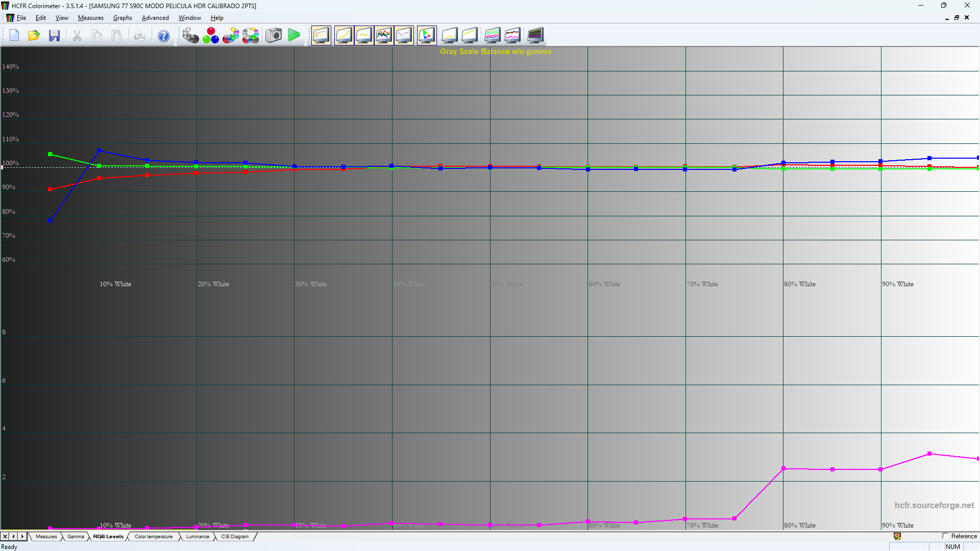Toggle the gamma curve graph view
980x551 pixels.
click(x=344, y=35)
